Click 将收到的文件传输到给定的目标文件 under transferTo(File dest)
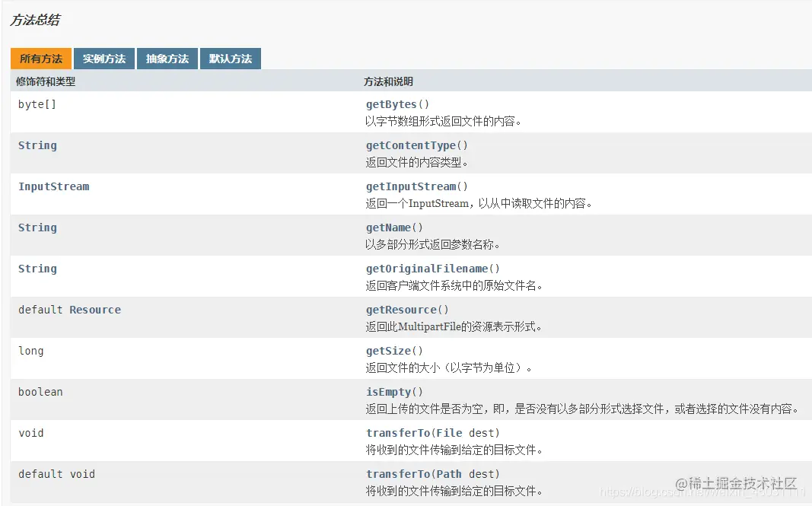 point(454,450)
